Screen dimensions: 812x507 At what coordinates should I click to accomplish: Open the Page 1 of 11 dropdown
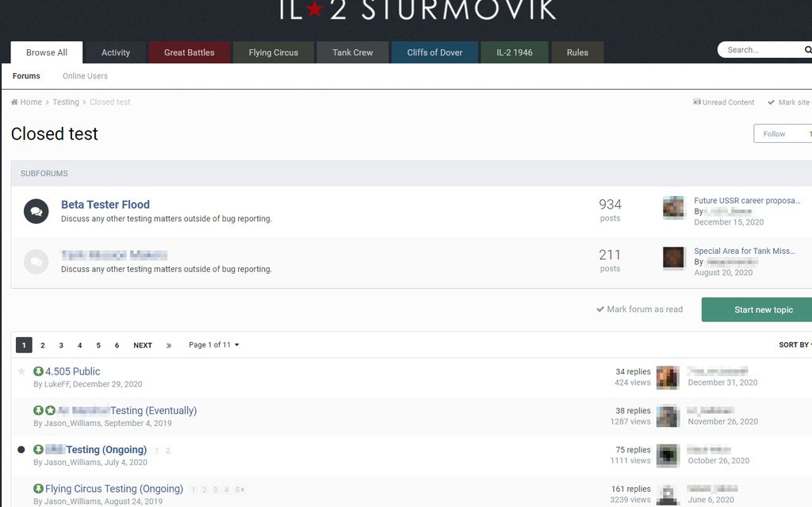(214, 344)
